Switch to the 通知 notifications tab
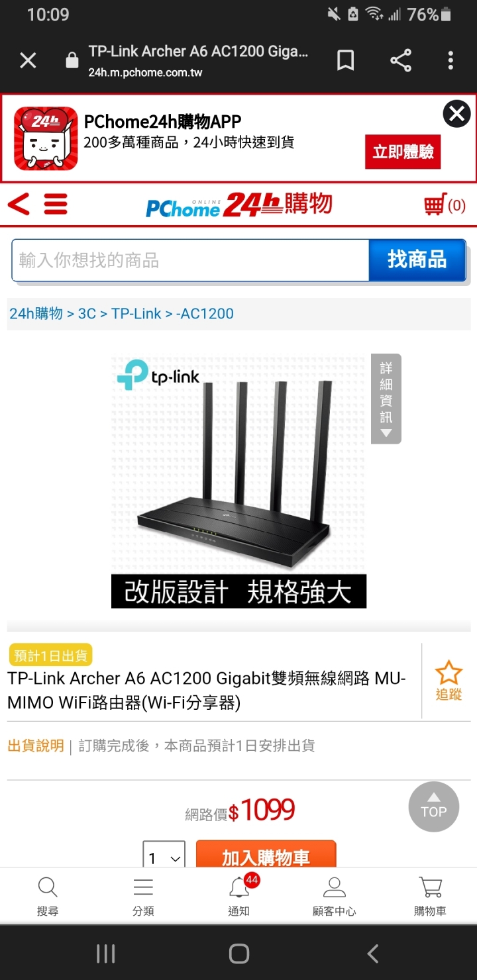This screenshot has height=980, width=477. (x=238, y=896)
